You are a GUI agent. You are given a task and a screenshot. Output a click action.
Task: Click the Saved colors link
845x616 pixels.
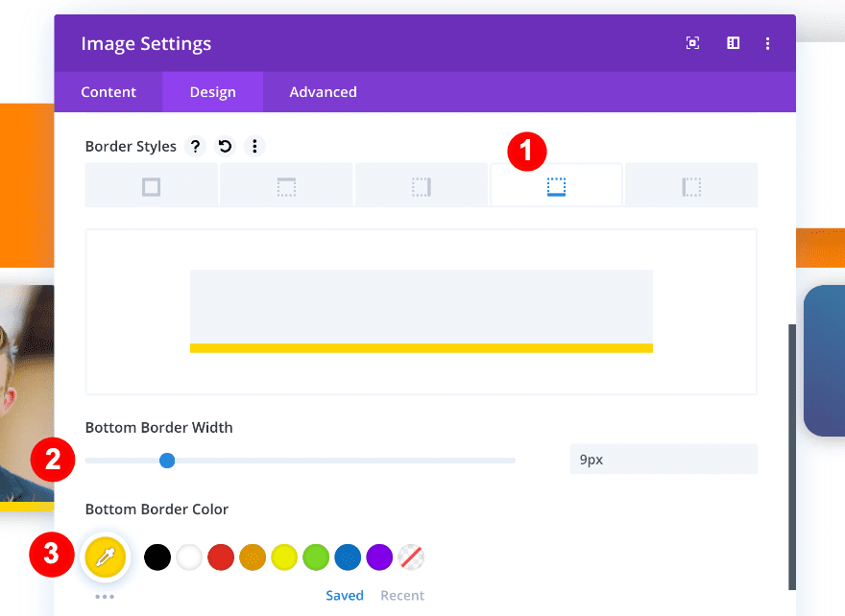(x=345, y=595)
